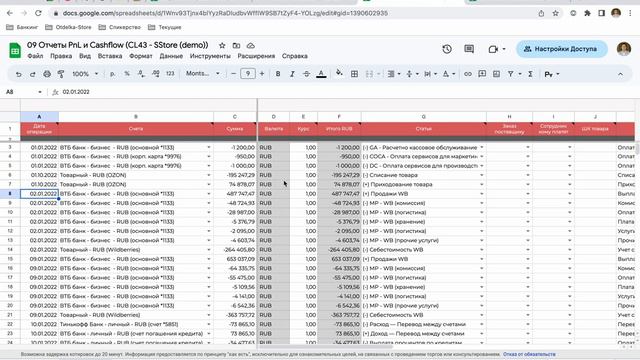
Task: Open the Вид menu
Action: coord(85,56)
